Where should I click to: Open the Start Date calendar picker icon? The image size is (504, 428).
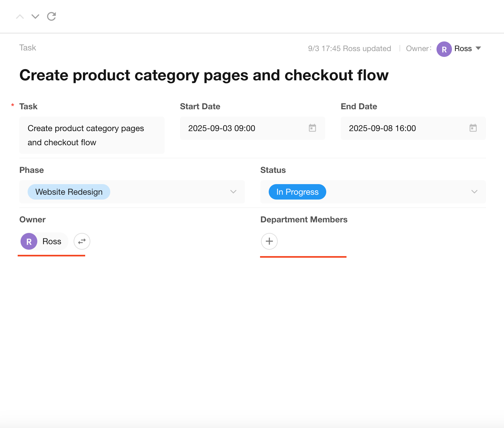(x=312, y=128)
